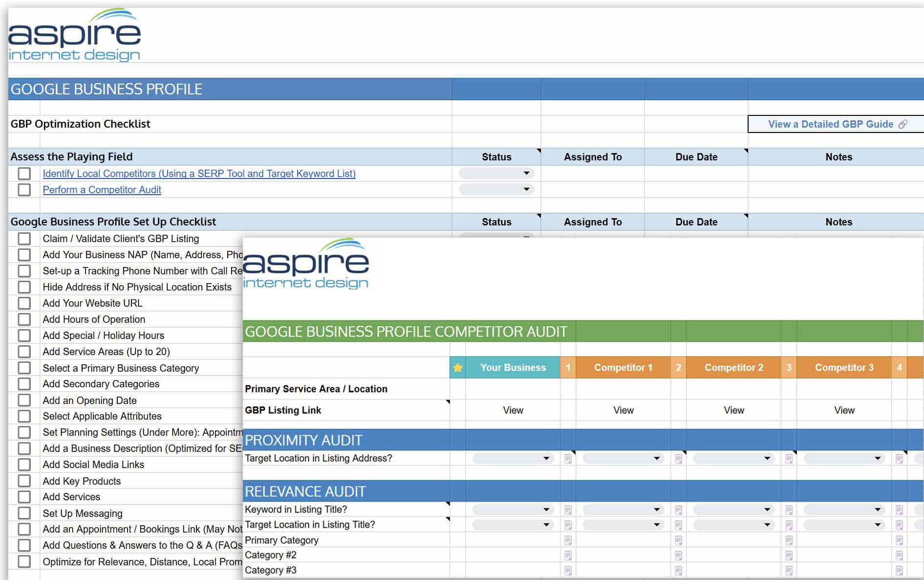Viewport: 924px width, 580px height.
Task: Open note icon for Competitor 1 Target Location in Listing Address
Action: (678, 459)
